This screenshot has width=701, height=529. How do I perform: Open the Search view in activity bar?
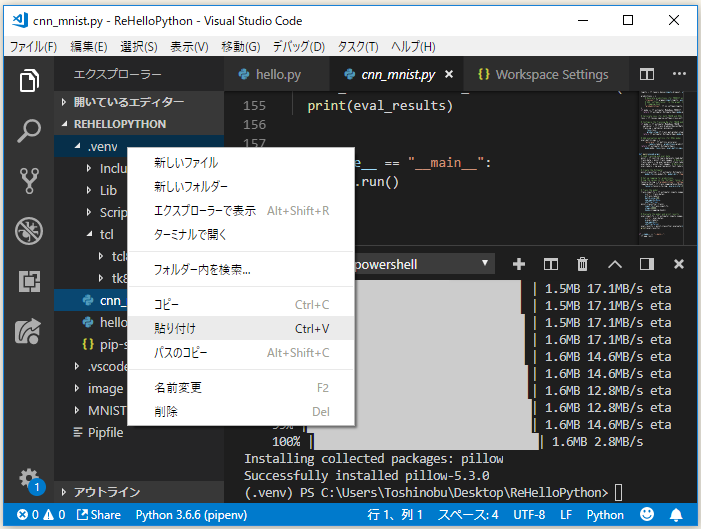click(29, 131)
